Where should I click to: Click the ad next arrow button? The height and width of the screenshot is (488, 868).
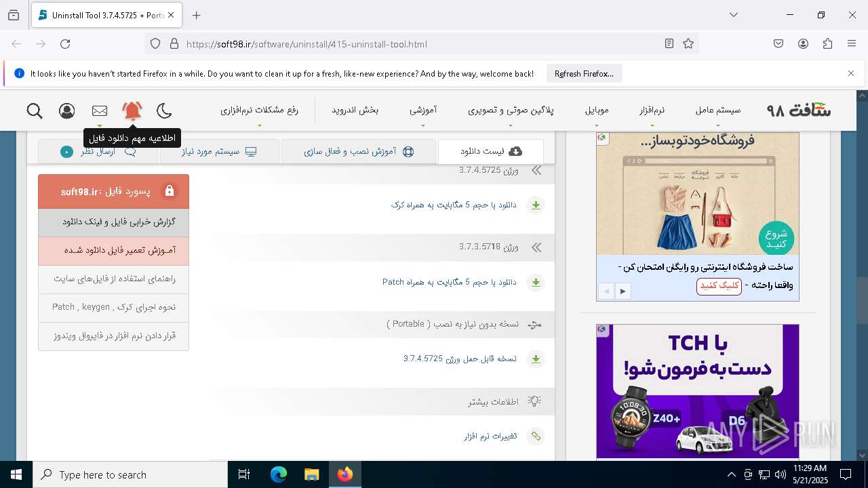(x=623, y=291)
